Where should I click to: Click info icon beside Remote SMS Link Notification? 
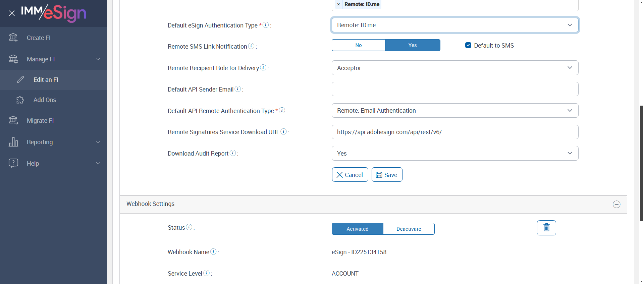point(251,46)
